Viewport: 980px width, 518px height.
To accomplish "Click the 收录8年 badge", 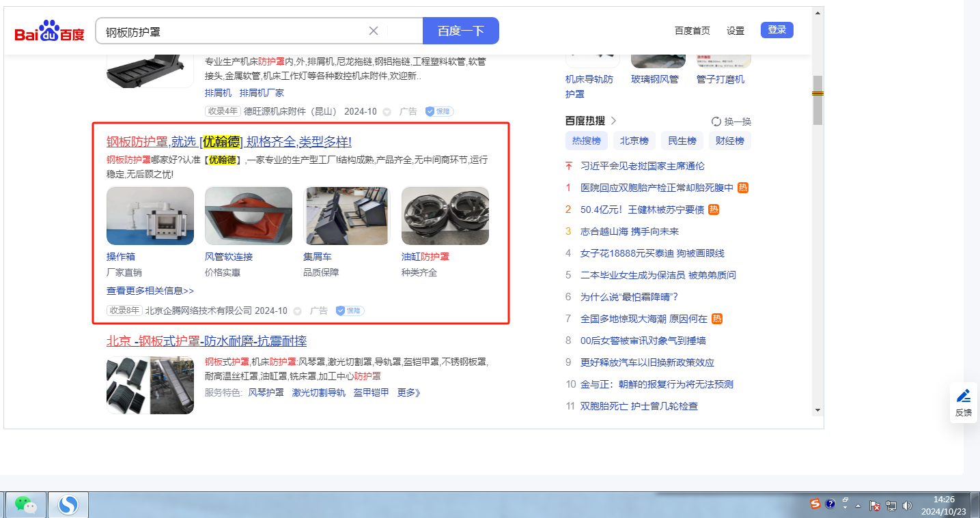I will 124,311.
